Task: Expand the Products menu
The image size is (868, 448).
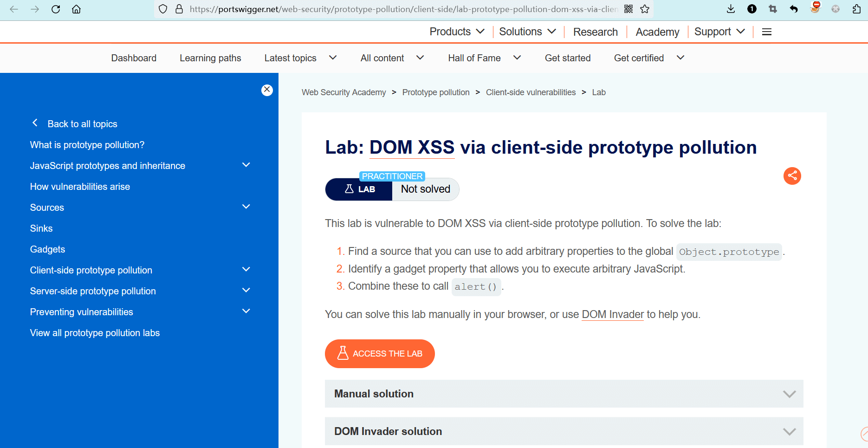Action: pos(457,32)
